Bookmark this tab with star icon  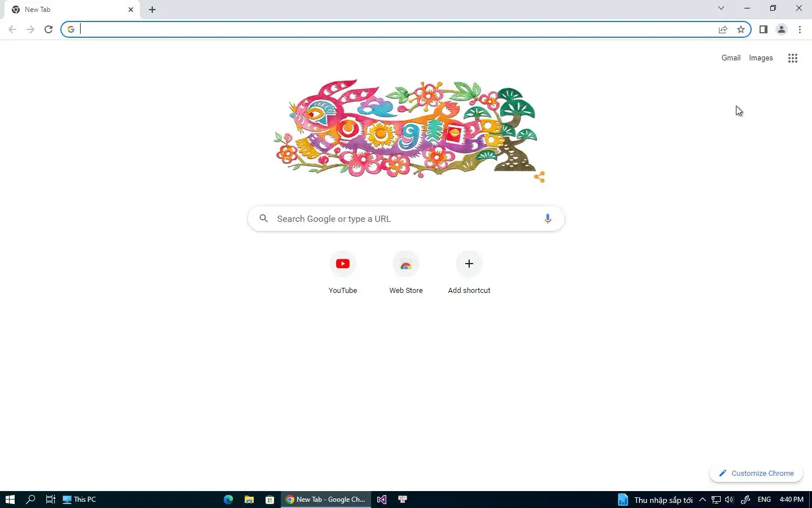[741, 29]
